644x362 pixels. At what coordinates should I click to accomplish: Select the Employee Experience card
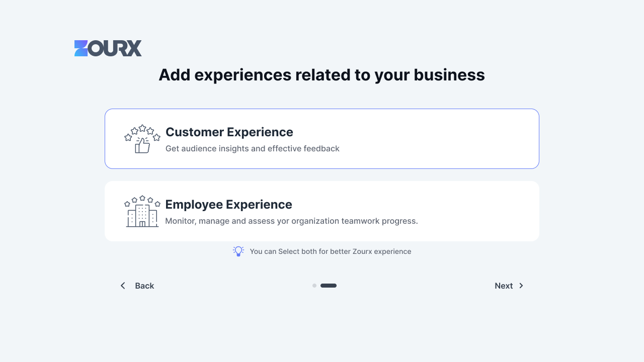(x=322, y=211)
